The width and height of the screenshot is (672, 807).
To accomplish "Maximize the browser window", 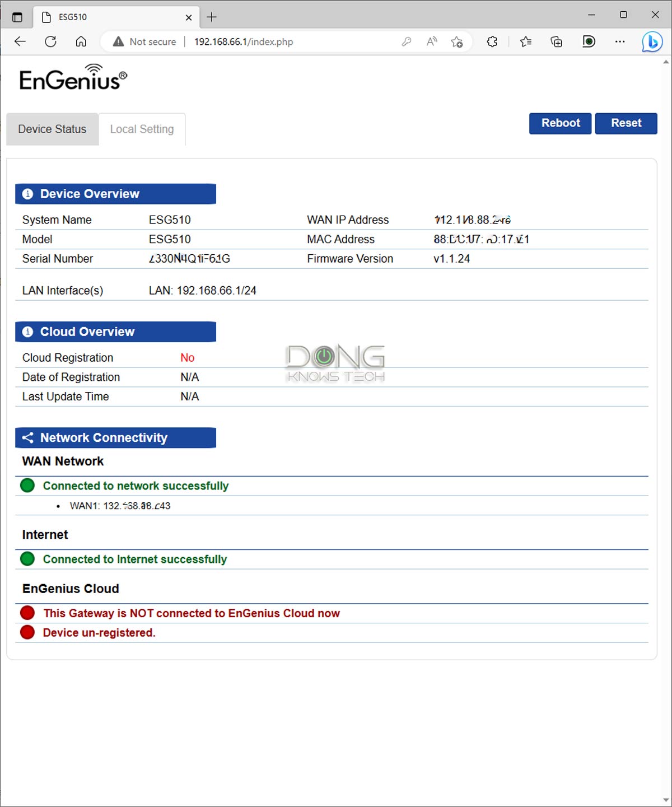I will [x=623, y=15].
